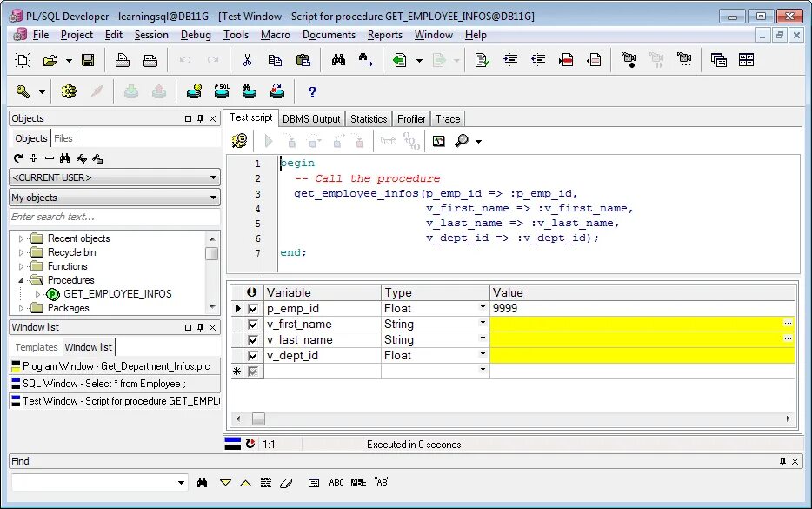Viewport: 812px width, 509px height.
Task: Toggle the p_emp_id variable checkbox
Action: click(253, 309)
